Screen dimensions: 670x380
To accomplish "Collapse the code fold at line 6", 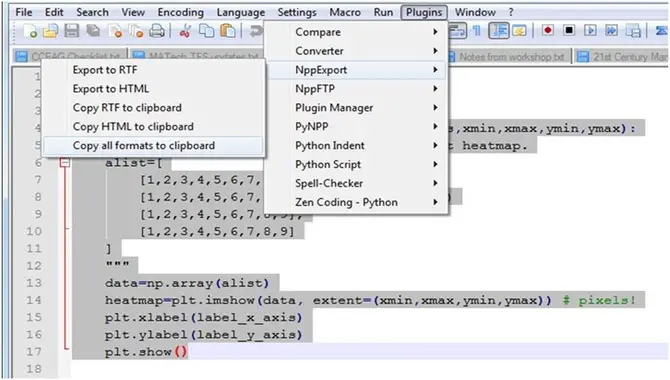I will click(x=65, y=162).
